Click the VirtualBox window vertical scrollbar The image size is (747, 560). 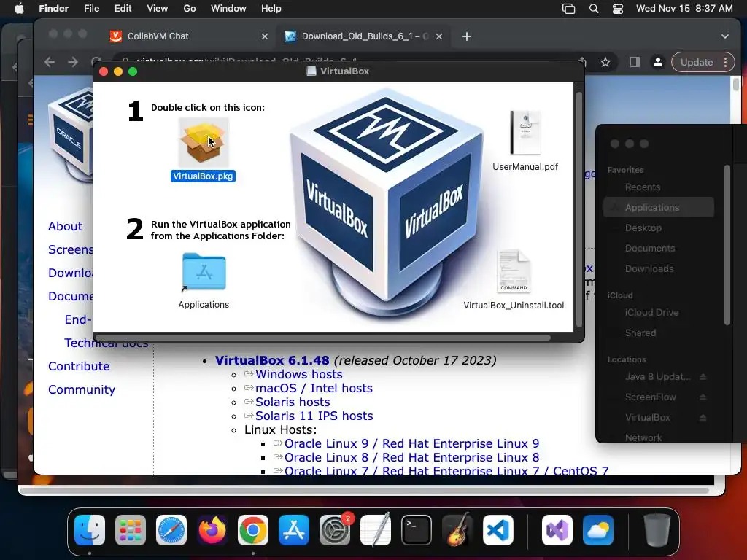(x=579, y=209)
